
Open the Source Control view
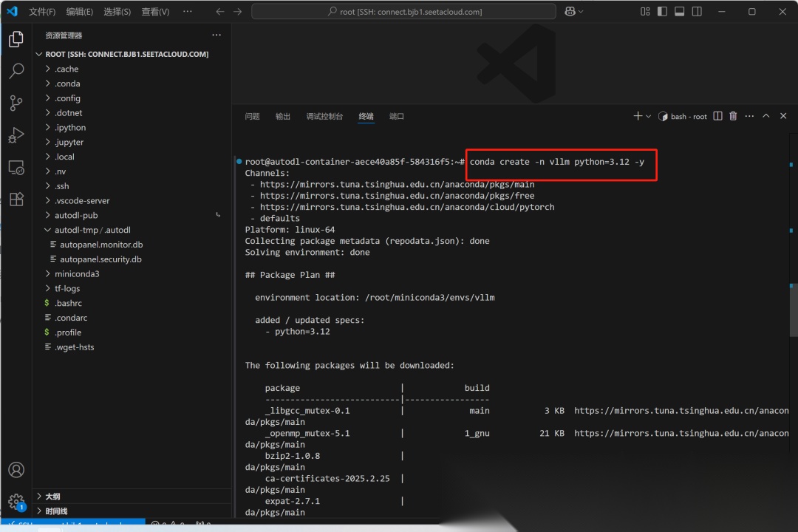16,103
